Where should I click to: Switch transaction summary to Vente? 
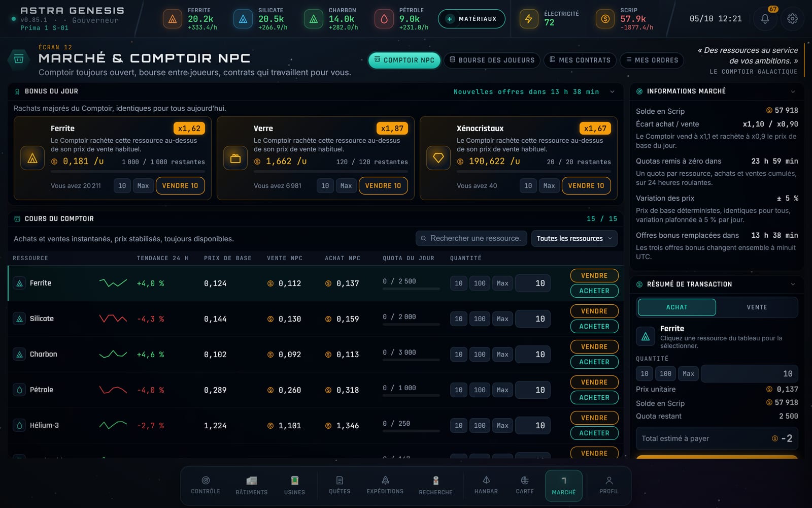(x=757, y=307)
